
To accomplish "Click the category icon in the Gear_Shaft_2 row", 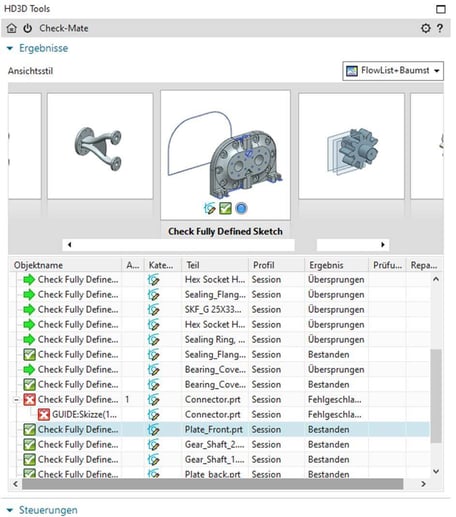I will pos(153,445).
